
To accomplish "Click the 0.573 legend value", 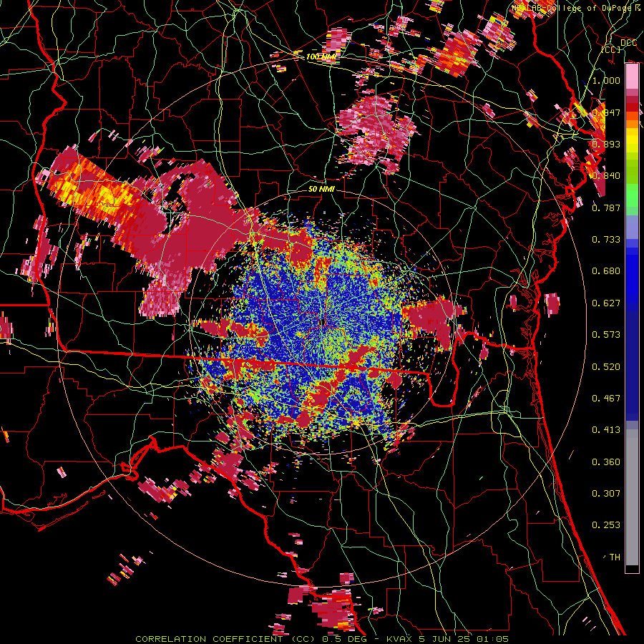I will pos(606,335).
